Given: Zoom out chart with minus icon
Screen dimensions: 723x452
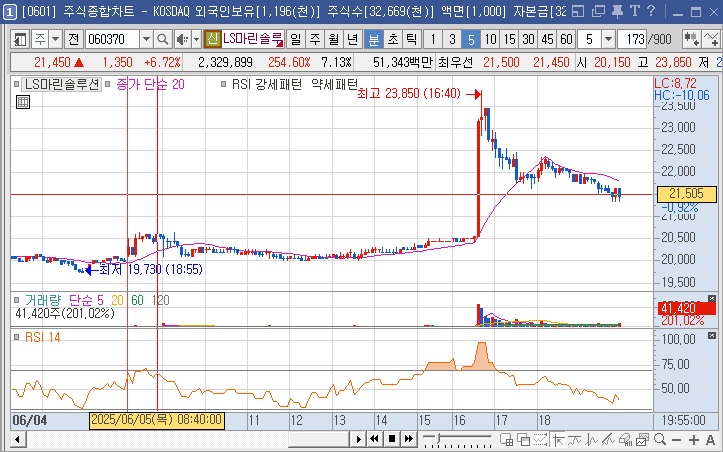Looking at the screenshot, I should 676,439.
